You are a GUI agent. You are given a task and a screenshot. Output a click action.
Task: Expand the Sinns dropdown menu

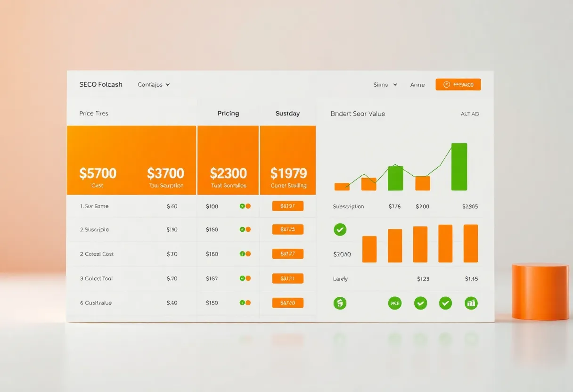tap(385, 85)
